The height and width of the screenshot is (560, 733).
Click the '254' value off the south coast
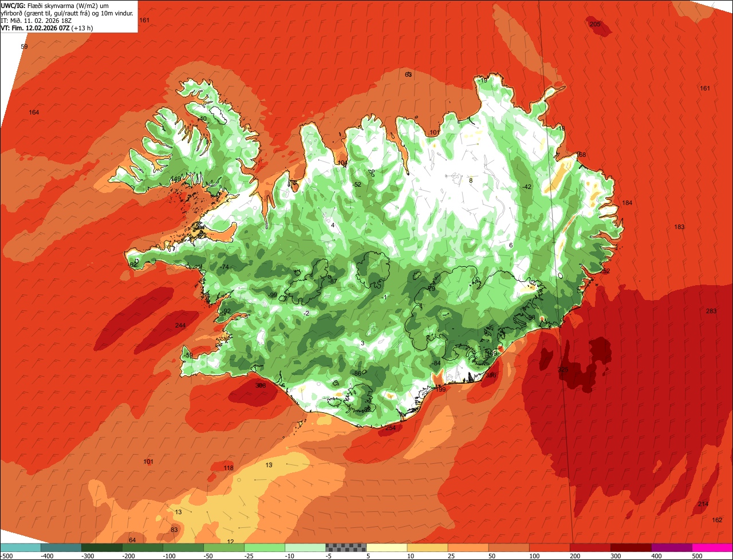tap(391, 428)
